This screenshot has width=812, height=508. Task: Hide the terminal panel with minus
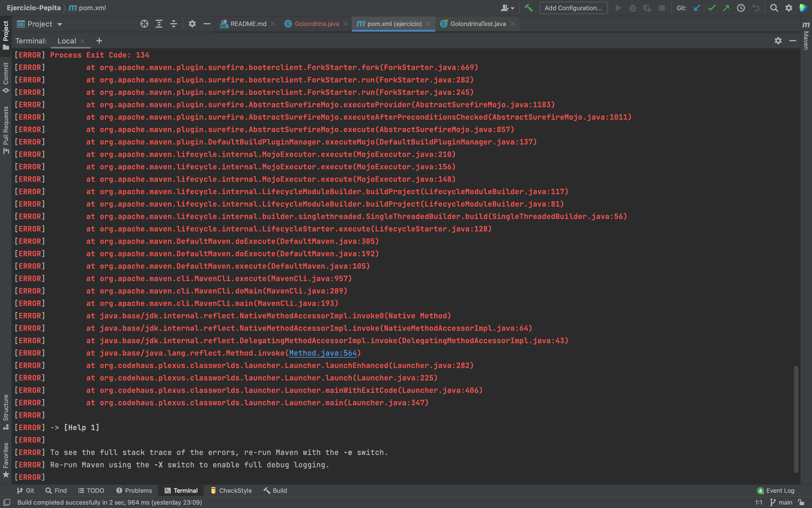pyautogui.click(x=793, y=41)
